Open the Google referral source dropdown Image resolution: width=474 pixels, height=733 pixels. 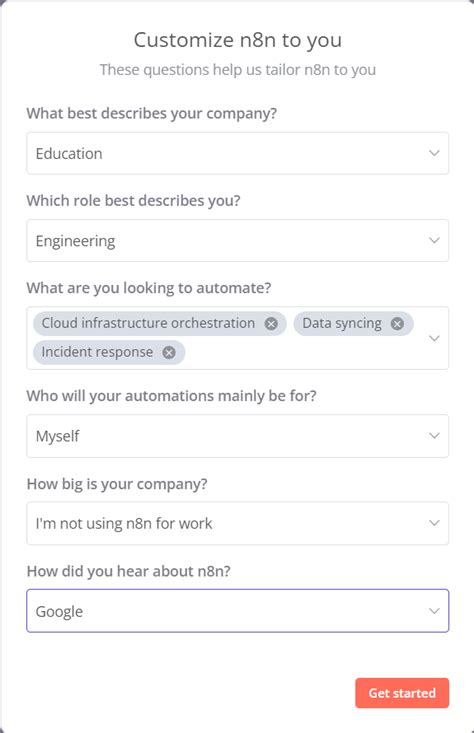coord(237,611)
